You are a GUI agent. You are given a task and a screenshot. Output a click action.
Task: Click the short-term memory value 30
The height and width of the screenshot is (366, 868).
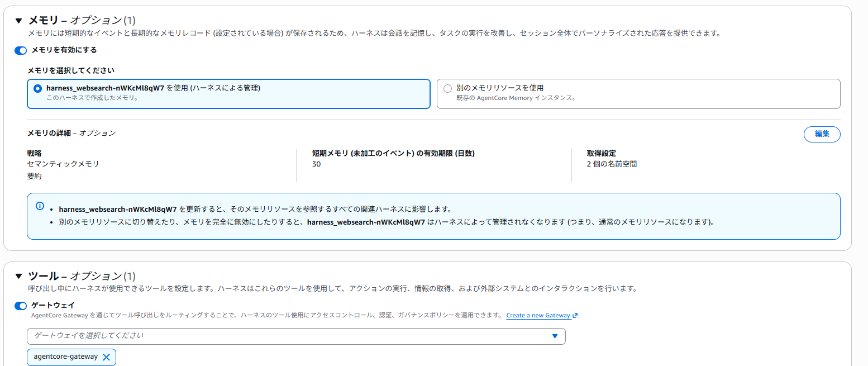click(x=317, y=164)
